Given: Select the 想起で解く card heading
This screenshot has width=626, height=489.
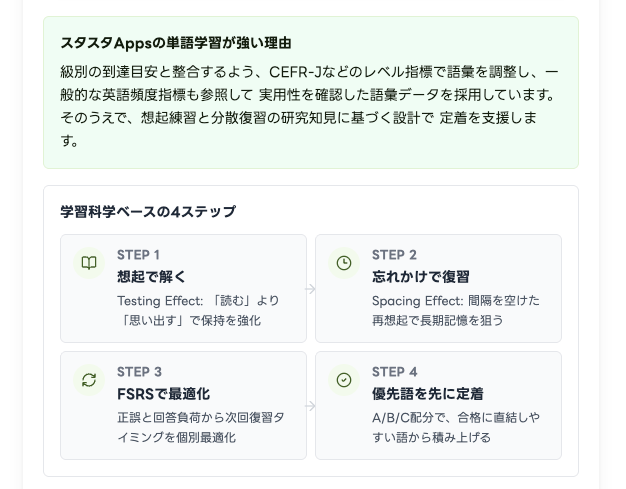Looking at the screenshot, I should pos(152,277).
